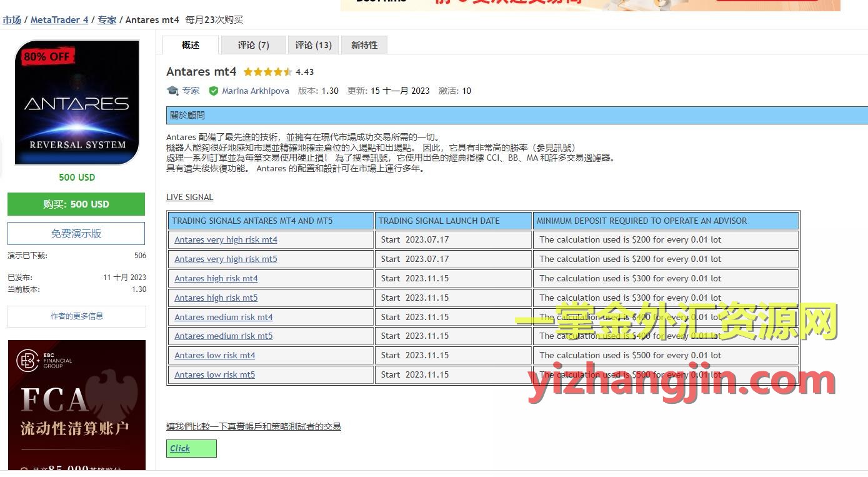868x477 pixels.
Task: Click the 演示已下载 count 506
Action: point(141,256)
